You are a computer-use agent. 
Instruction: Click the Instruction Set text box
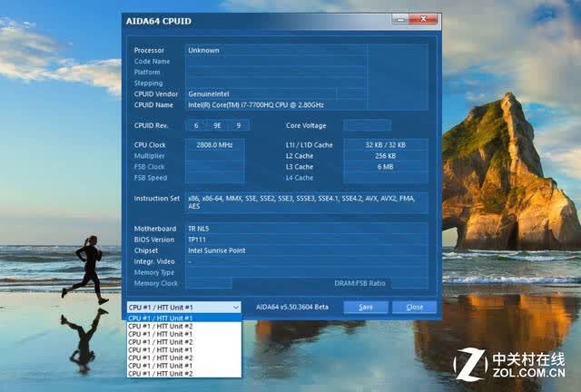307,202
